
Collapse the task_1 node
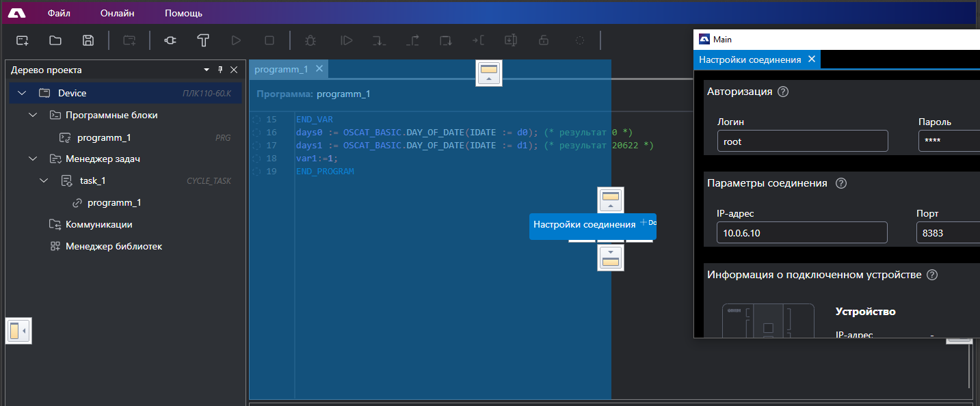[x=44, y=180]
